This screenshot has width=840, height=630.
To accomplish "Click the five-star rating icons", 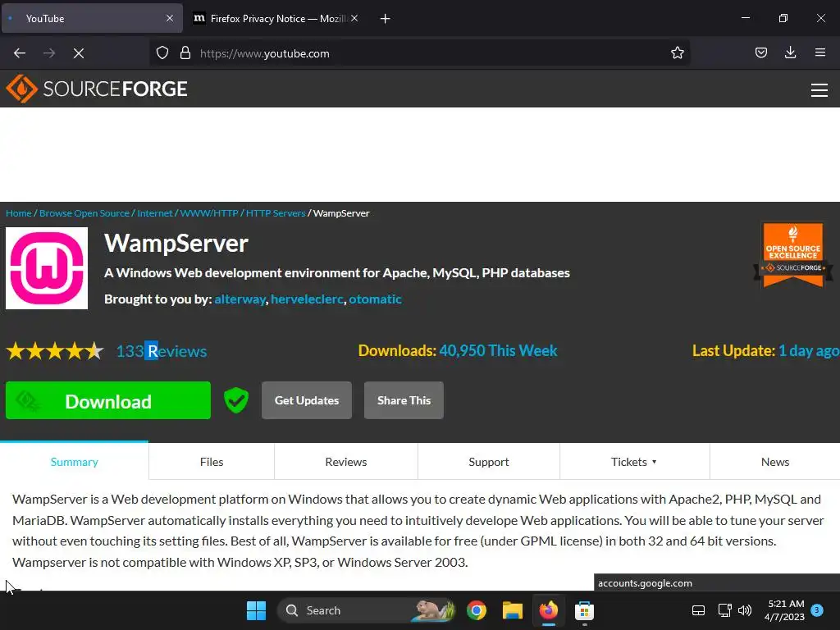I will (x=55, y=351).
